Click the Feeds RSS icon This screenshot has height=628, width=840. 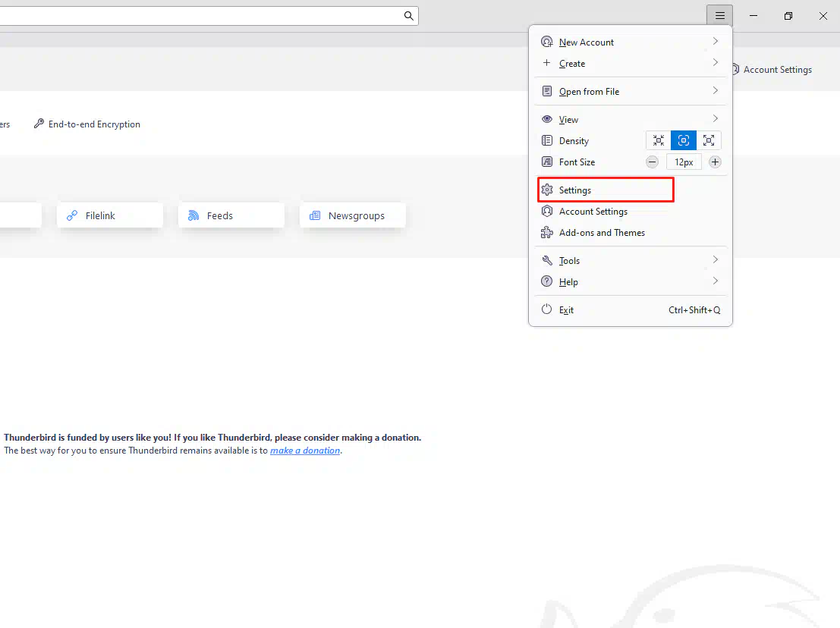(x=193, y=215)
